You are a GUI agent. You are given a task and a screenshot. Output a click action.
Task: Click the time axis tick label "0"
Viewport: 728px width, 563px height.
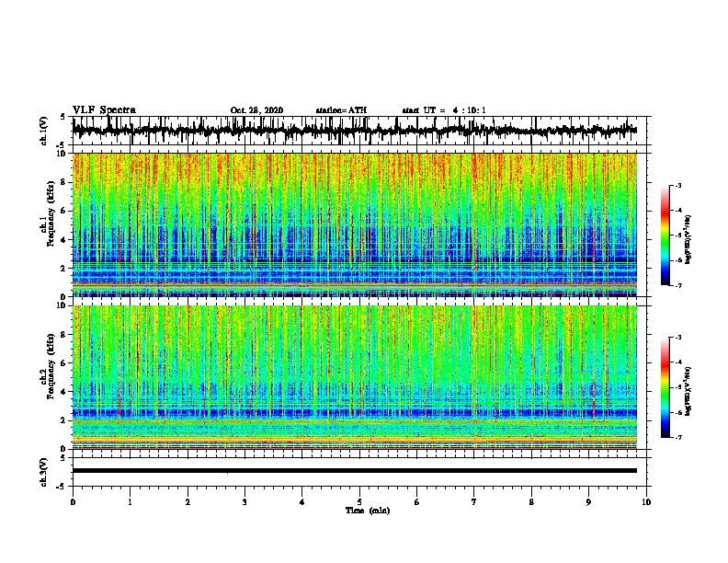click(73, 502)
